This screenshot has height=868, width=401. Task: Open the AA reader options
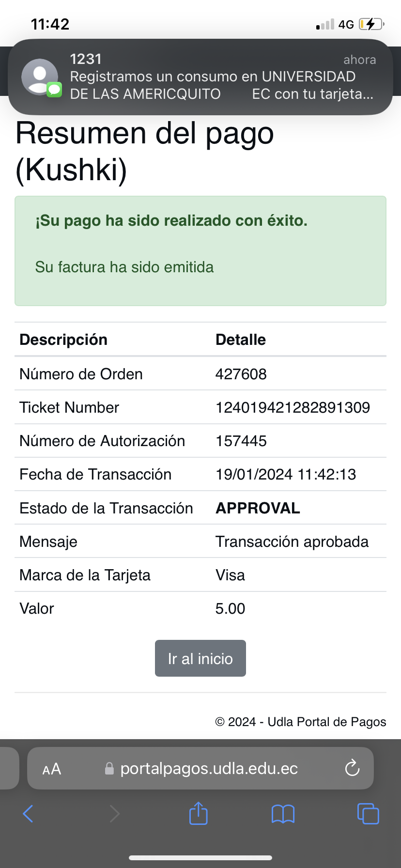pyautogui.click(x=51, y=769)
